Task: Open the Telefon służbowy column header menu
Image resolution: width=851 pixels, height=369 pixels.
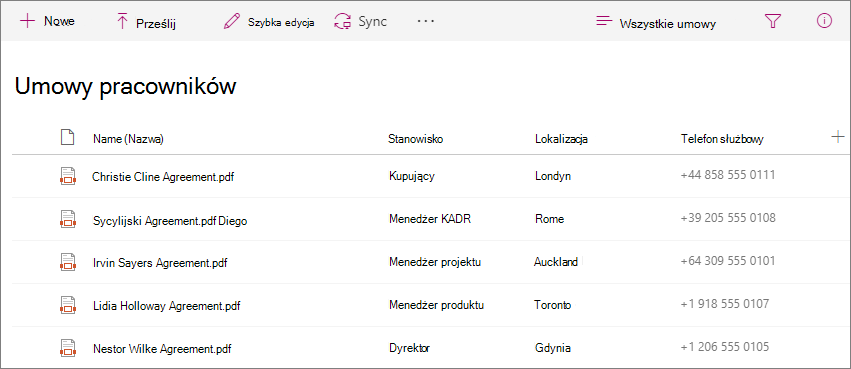Action: tap(722, 139)
